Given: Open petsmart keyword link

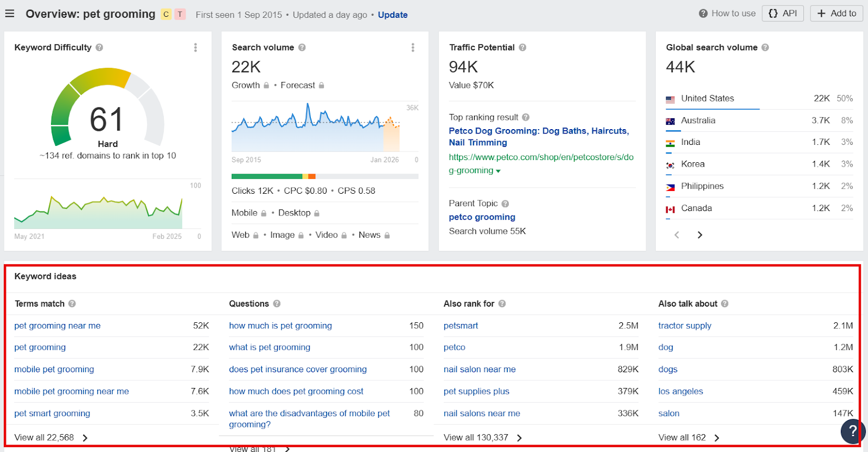Looking at the screenshot, I should [x=461, y=326].
